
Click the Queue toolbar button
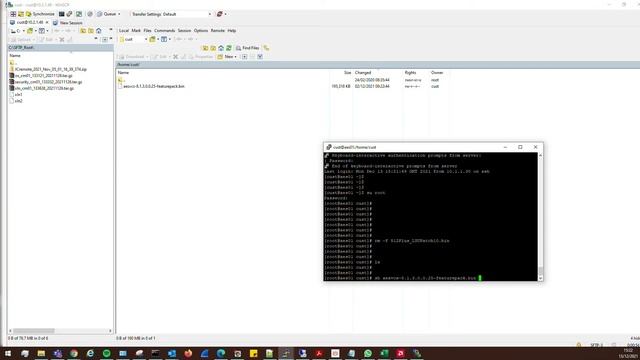pos(107,14)
